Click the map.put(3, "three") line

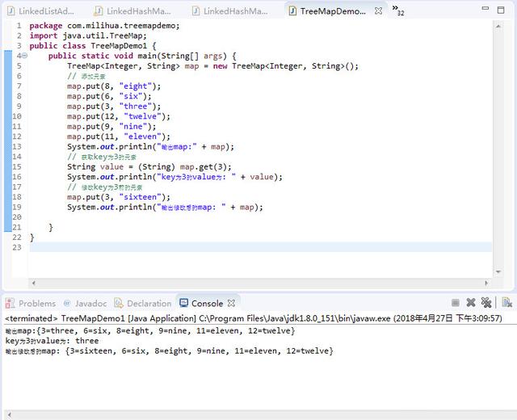pos(114,107)
